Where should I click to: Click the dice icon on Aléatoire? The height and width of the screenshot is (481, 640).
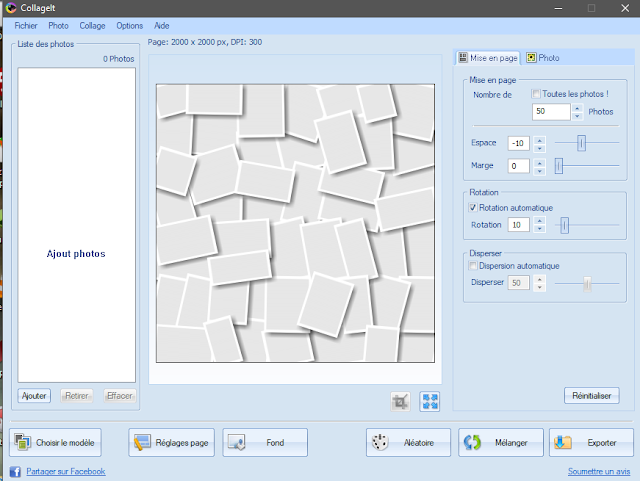click(380, 442)
